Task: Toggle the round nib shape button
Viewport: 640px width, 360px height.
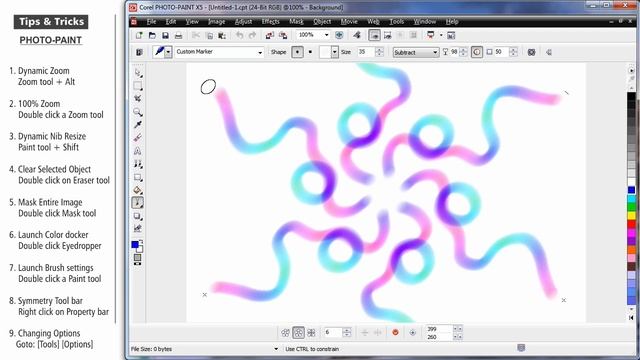Action: pyautogui.click(x=298, y=52)
